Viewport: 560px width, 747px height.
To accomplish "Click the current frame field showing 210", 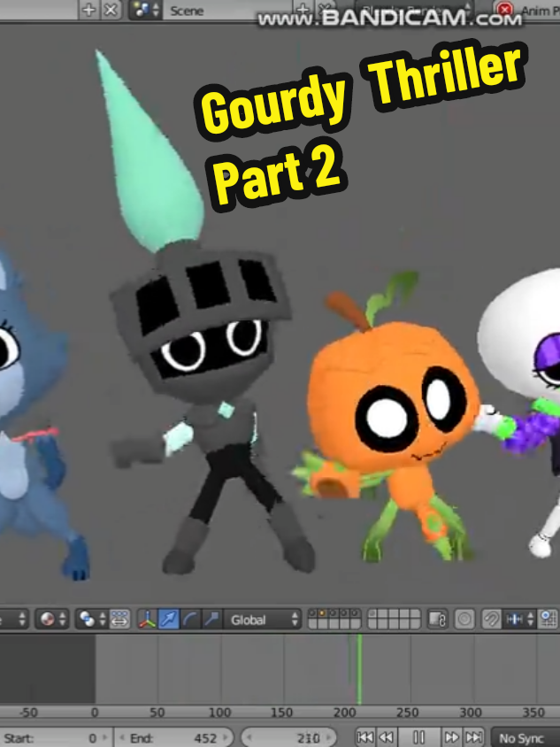I will click(288, 738).
